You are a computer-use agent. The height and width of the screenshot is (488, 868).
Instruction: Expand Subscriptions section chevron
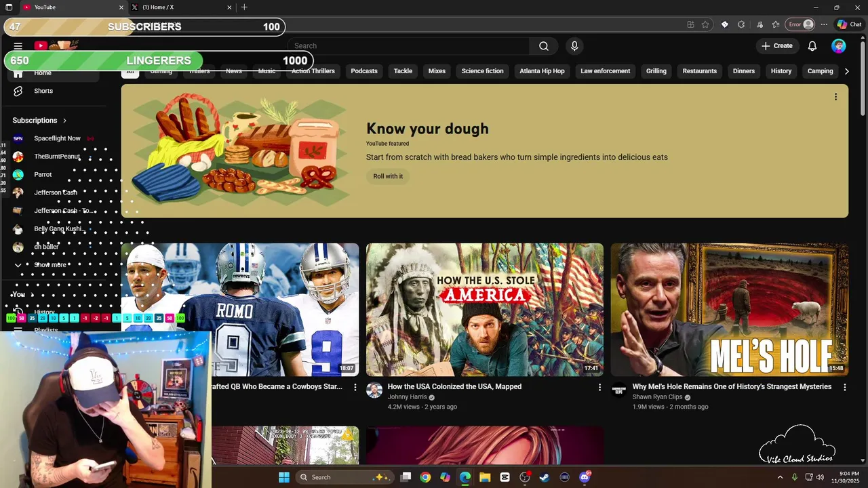click(65, 121)
